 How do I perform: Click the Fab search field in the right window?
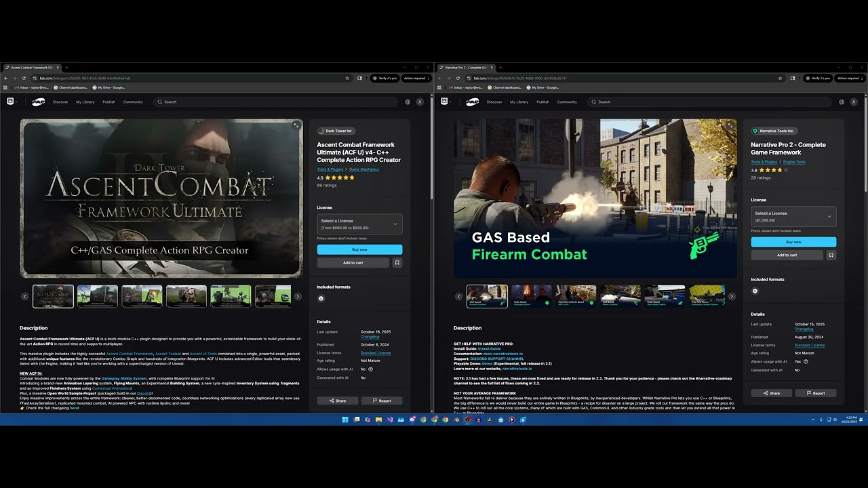click(711, 102)
